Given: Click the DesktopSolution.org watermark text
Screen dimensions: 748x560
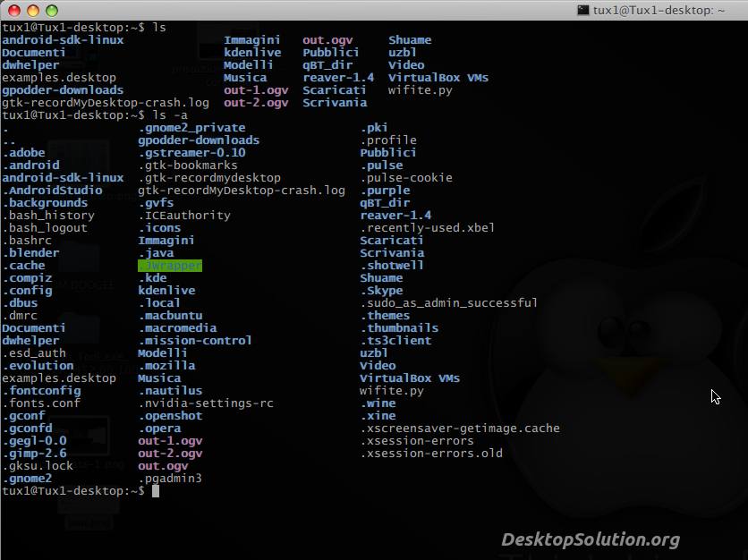Looking at the screenshot, I should pos(590,539).
